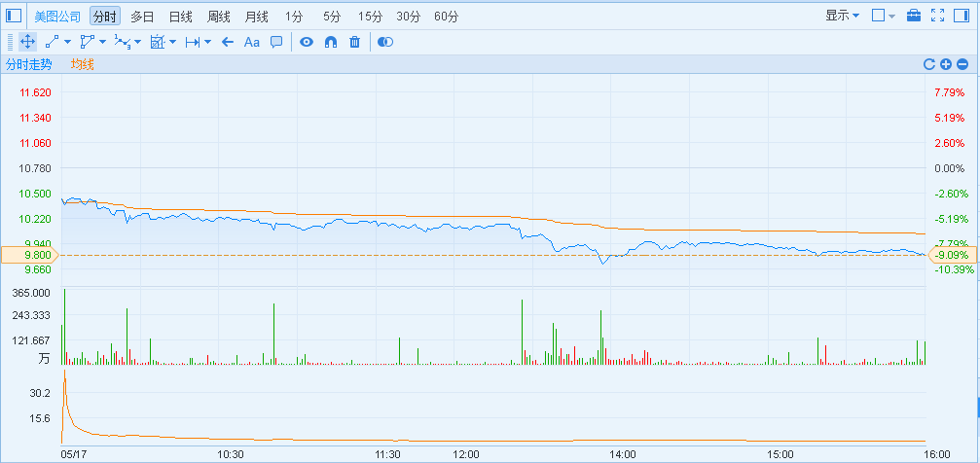The height and width of the screenshot is (463, 980).
Task: Switch to the 多日 multi-day tab
Action: click(x=142, y=17)
